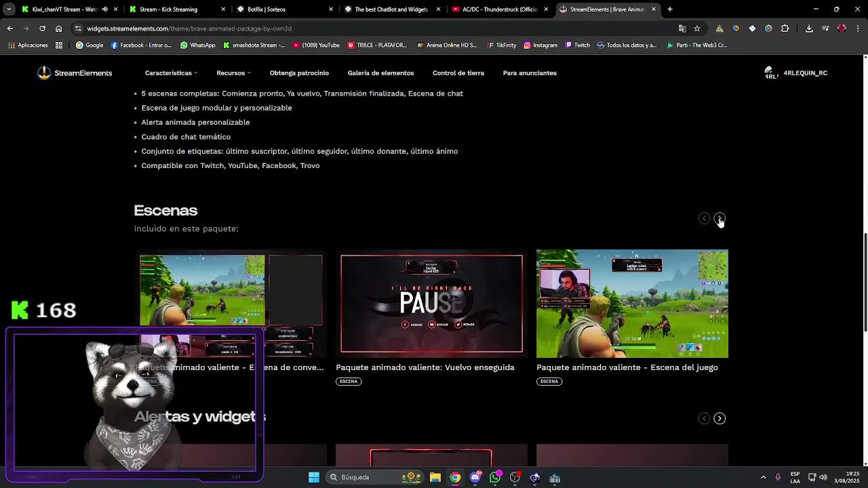Show next Escenas with right arrow
Viewport: 868px width, 488px height.
tap(719, 218)
